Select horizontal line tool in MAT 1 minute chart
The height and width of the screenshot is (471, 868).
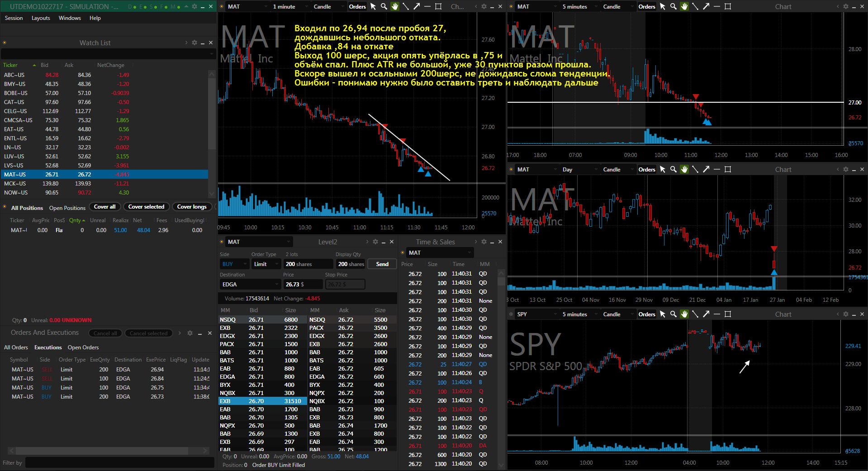click(x=427, y=6)
